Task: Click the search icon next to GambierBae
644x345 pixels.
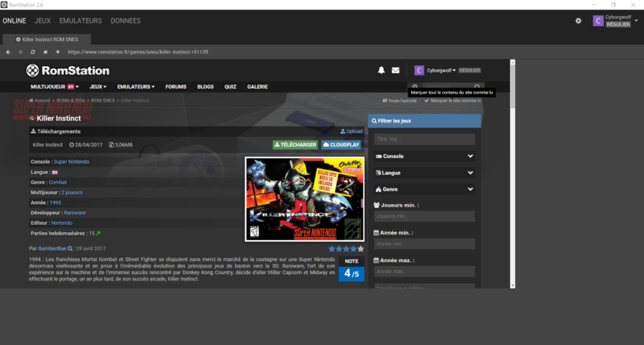Action: tap(71, 248)
